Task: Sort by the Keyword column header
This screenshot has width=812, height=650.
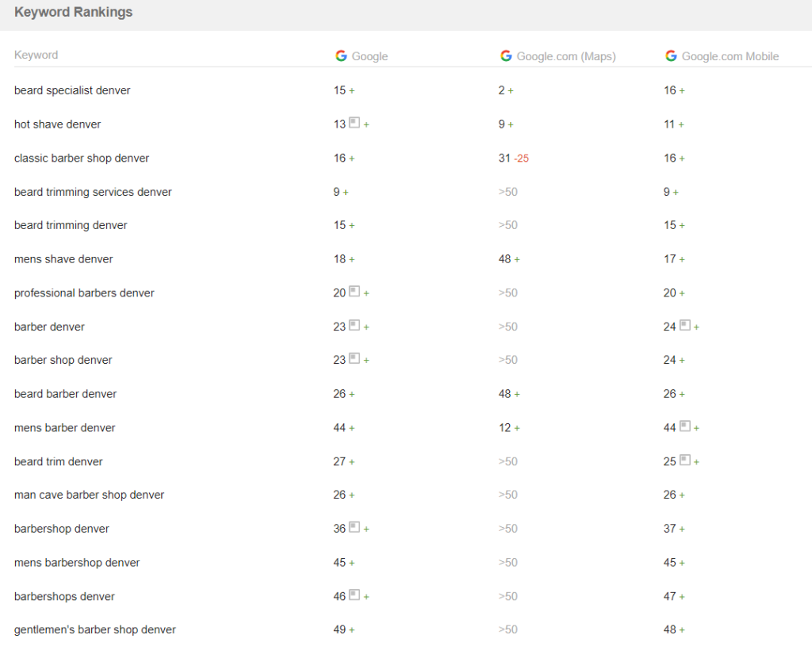Action: (x=36, y=55)
